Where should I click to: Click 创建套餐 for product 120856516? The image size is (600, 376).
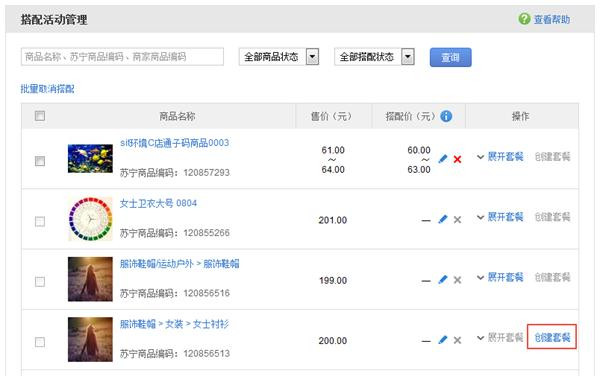point(552,277)
